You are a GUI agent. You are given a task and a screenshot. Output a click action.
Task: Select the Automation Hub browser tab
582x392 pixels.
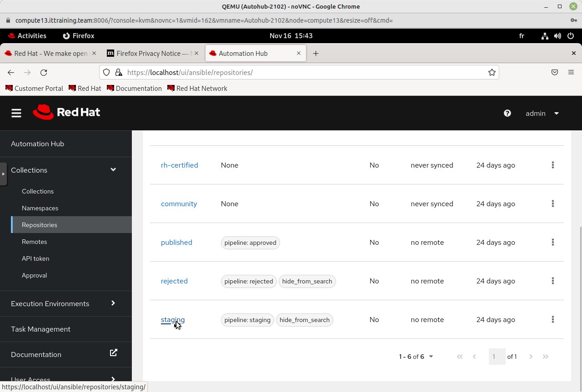256,53
